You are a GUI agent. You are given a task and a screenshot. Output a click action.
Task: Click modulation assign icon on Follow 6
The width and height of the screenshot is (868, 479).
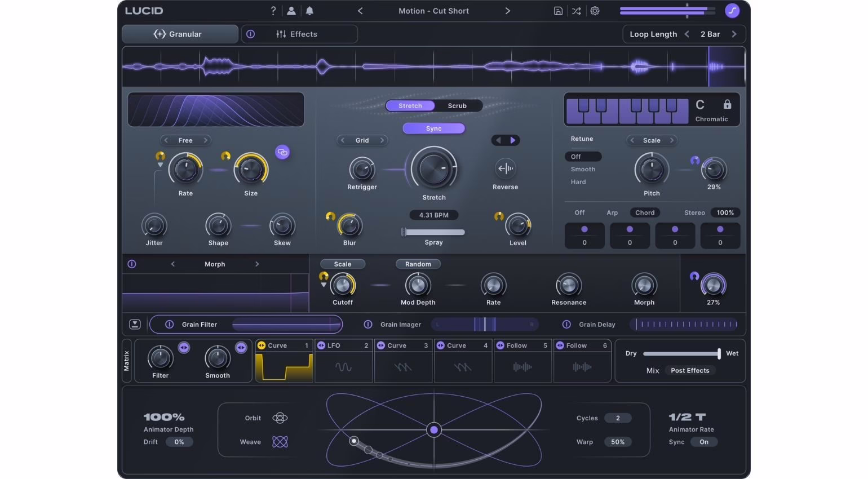(560, 345)
